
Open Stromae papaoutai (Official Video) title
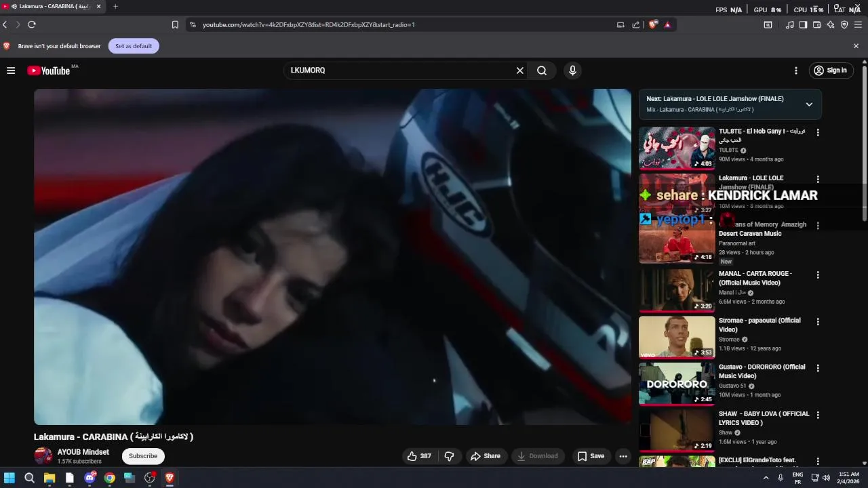759,325
